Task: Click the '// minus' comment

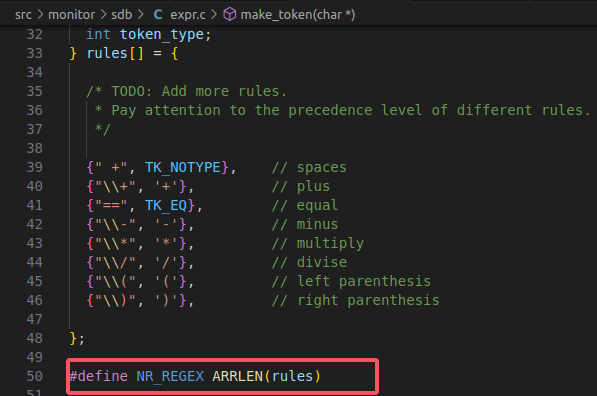Action: (x=305, y=224)
